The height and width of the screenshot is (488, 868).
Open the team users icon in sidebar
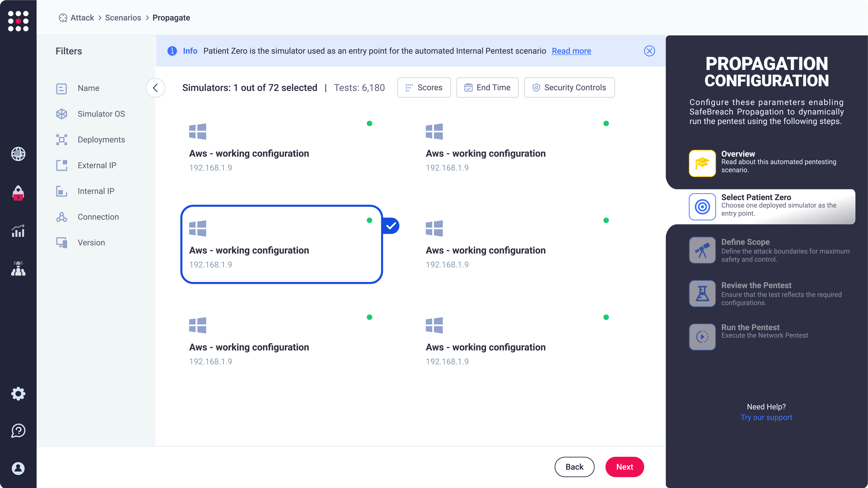(x=18, y=268)
